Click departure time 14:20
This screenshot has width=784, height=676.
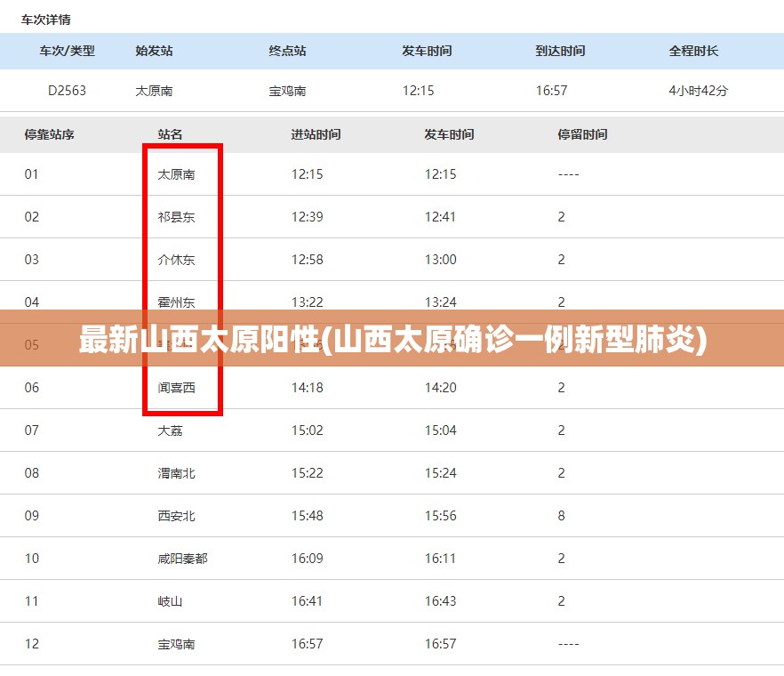click(441, 387)
